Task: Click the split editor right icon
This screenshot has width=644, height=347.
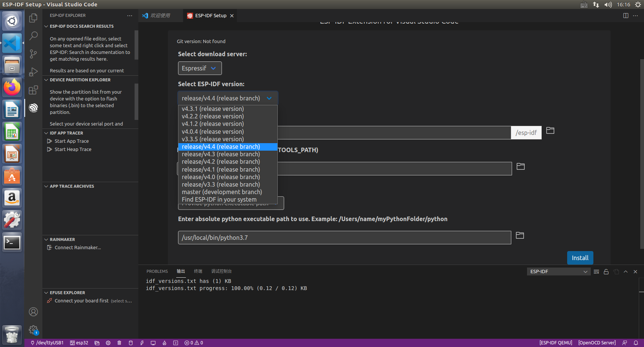Action: 626,15
